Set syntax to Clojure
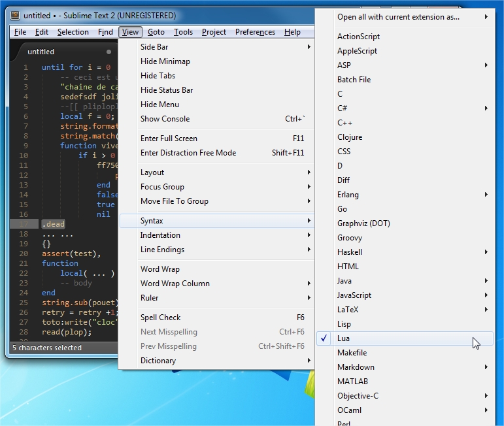The image size is (504, 426). click(x=405, y=137)
